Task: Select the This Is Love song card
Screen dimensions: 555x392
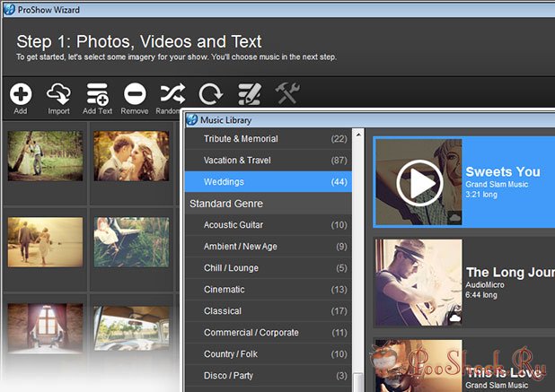Action: (464, 365)
